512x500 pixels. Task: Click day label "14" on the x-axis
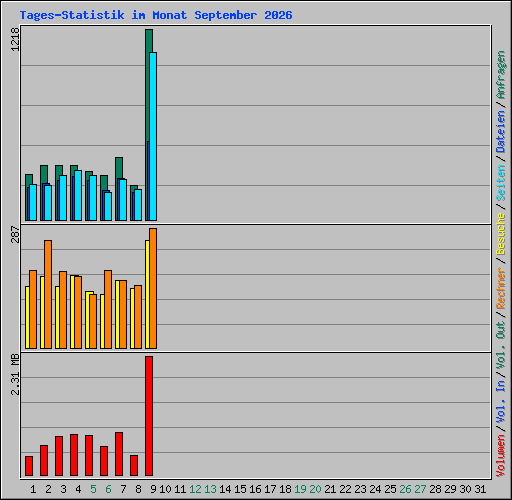[225, 489]
